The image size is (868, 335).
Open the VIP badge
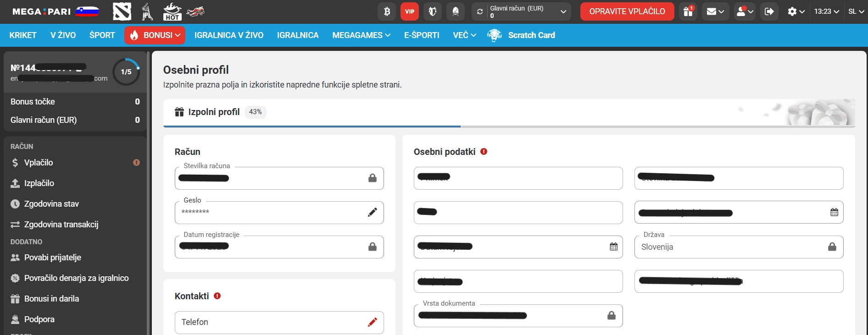[410, 11]
